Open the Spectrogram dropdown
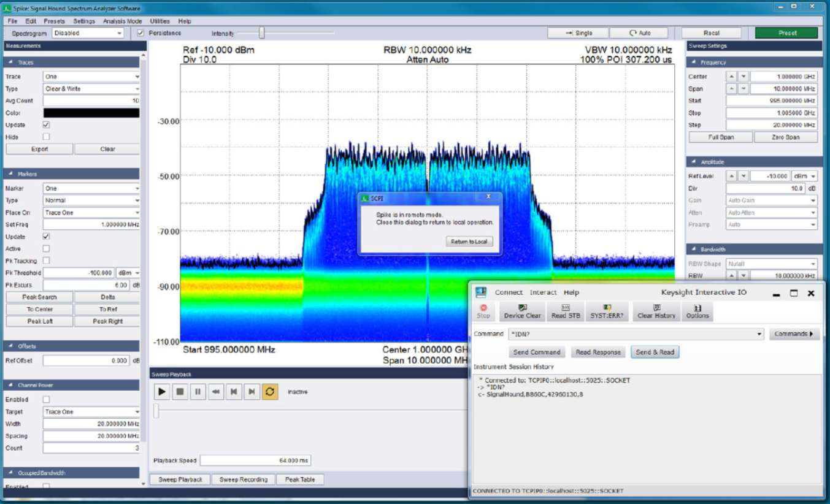The image size is (830, 504). pos(88,33)
